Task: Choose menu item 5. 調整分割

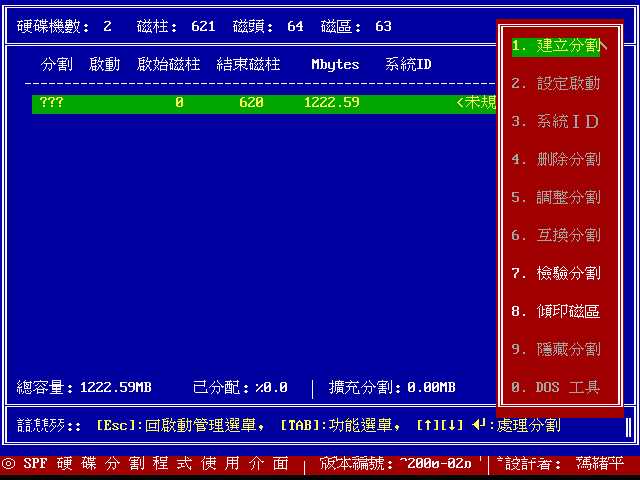Action: point(556,198)
